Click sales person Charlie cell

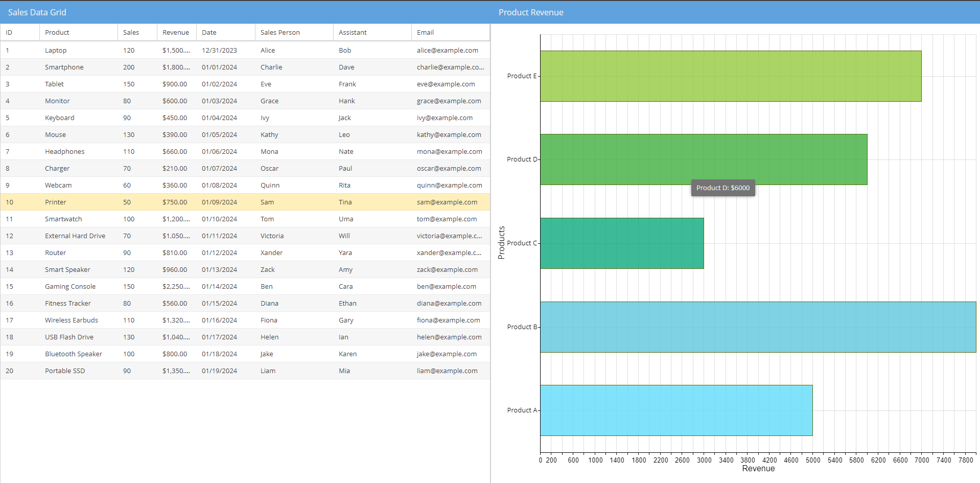click(x=294, y=67)
